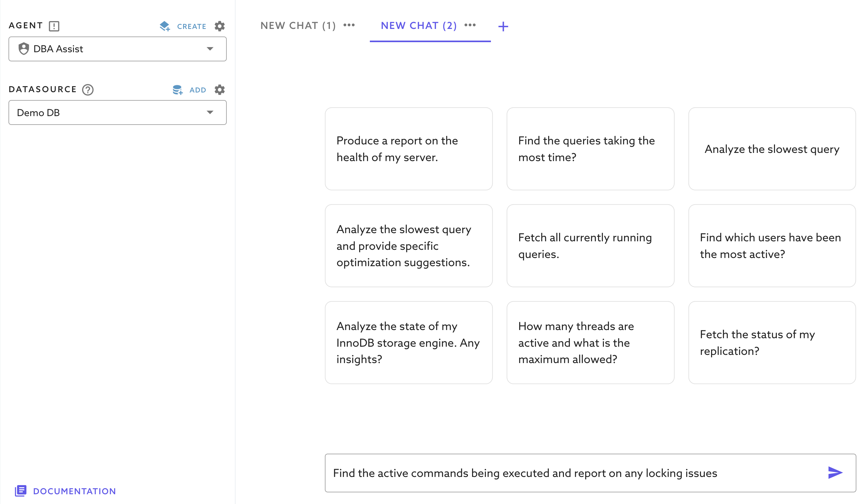This screenshot has width=868, height=504.
Task: Open the ellipsis menu next to NEW CHAT (1)
Action: (349, 25)
